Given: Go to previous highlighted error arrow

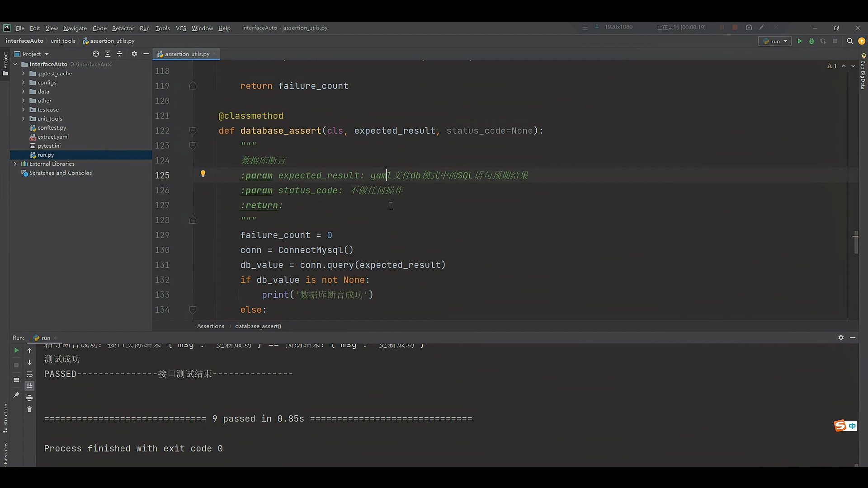Looking at the screenshot, I should [844, 66].
